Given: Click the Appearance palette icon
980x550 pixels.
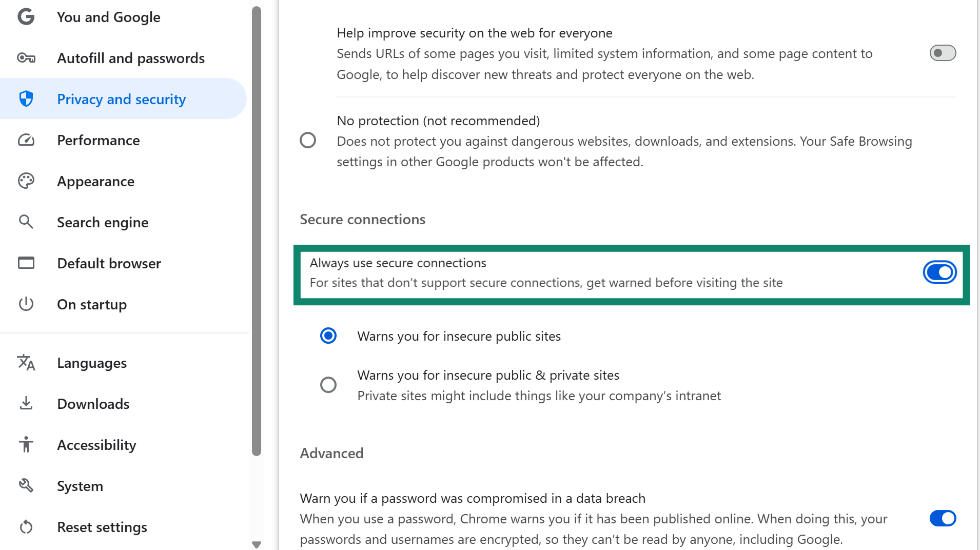Looking at the screenshot, I should pos(26,181).
